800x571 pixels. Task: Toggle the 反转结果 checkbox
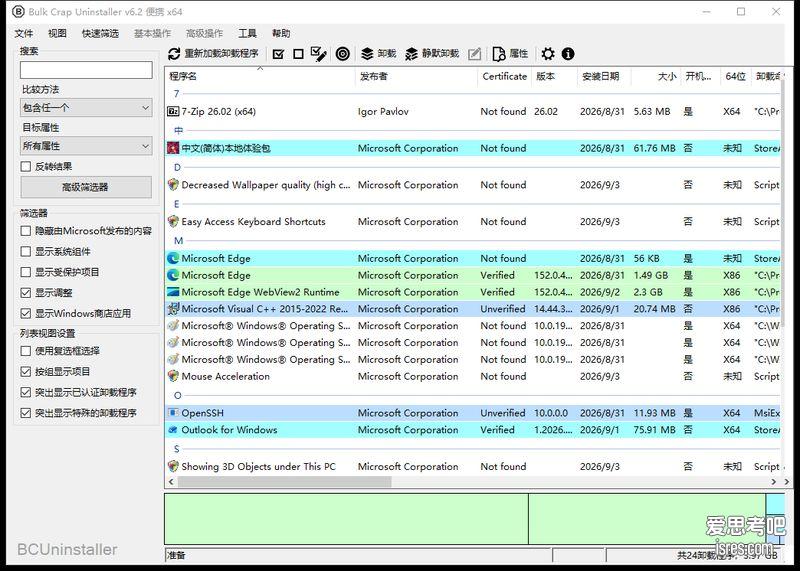(26, 166)
